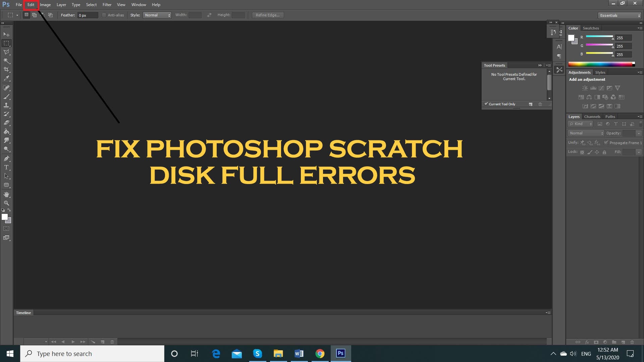Viewport: 644px width, 362px height.
Task: Select the Paint Bucket tool
Action: (x=6, y=131)
